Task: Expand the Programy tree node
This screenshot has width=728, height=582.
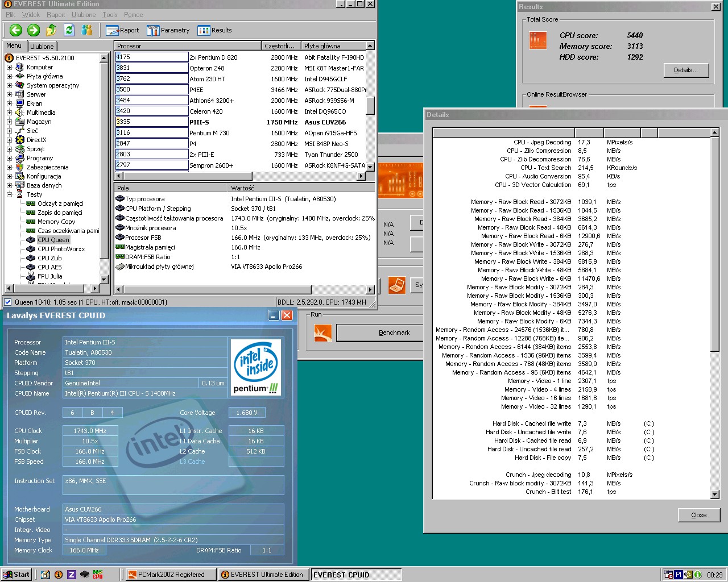Action: point(9,158)
